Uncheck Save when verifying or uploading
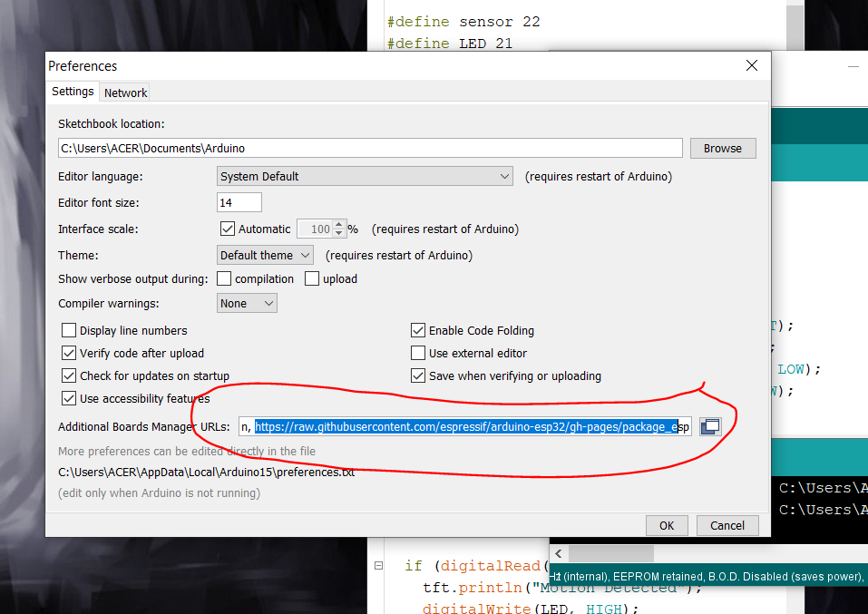The height and width of the screenshot is (614, 868). (418, 376)
